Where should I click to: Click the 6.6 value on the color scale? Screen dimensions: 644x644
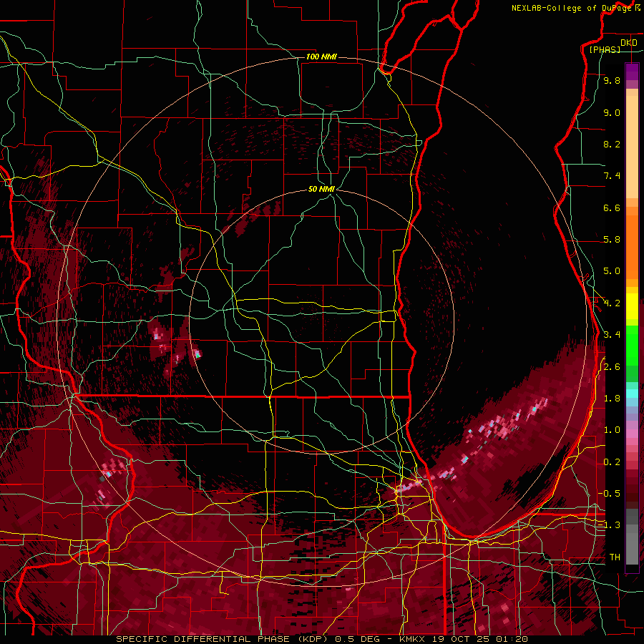[x=612, y=208]
